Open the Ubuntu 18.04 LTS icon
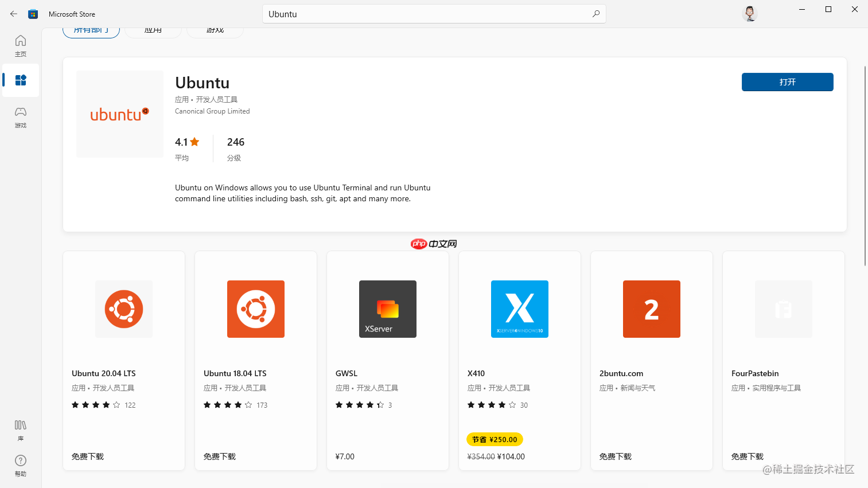The image size is (868, 488). (x=256, y=309)
